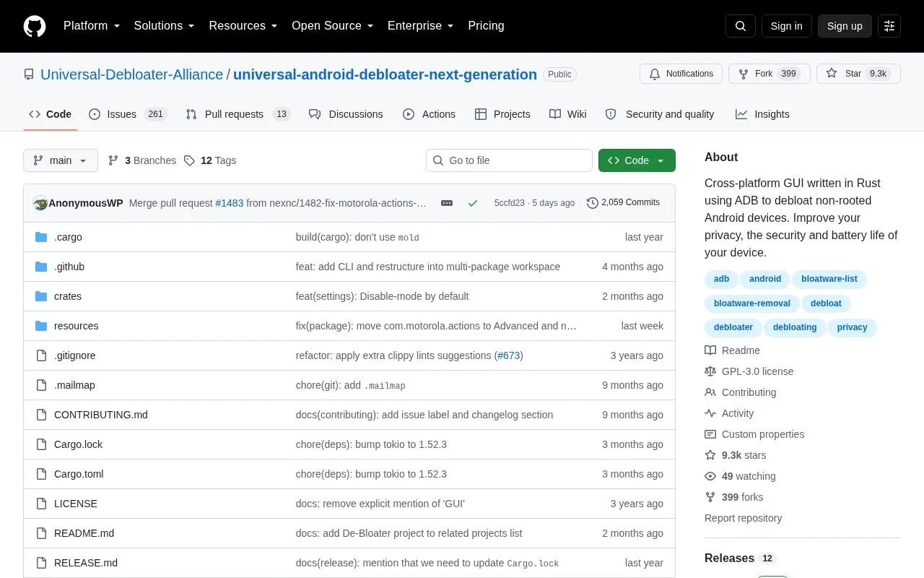
Task: Open the Platform menu
Action: click(92, 26)
